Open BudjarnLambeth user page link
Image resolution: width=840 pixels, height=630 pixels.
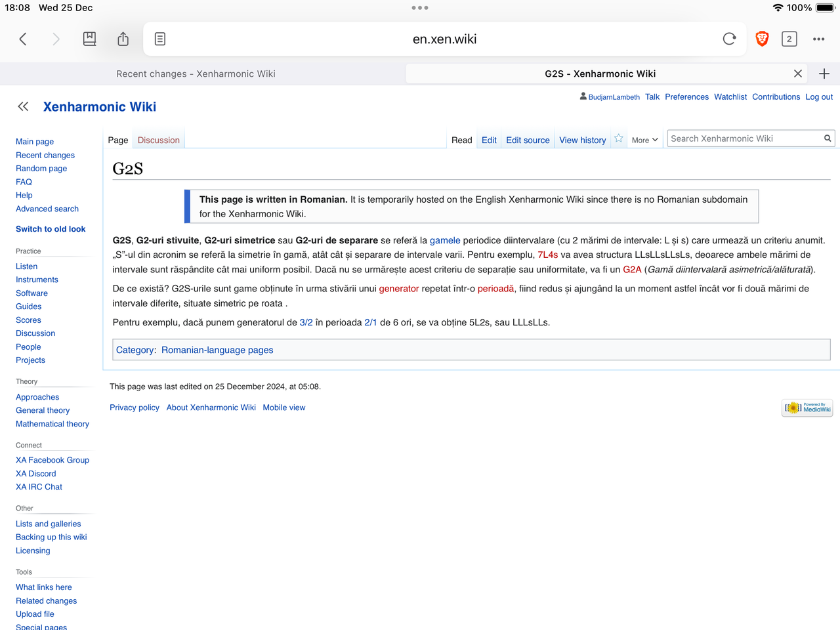click(x=614, y=97)
